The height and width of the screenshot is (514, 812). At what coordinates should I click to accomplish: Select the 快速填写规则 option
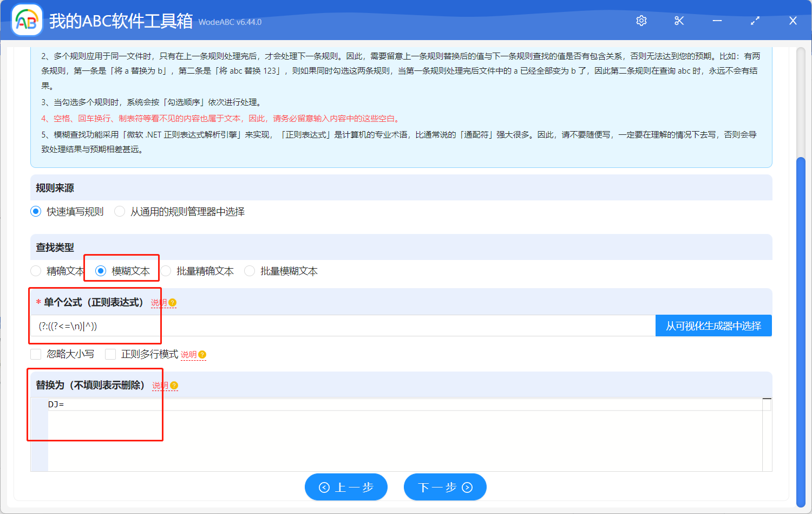click(x=36, y=211)
